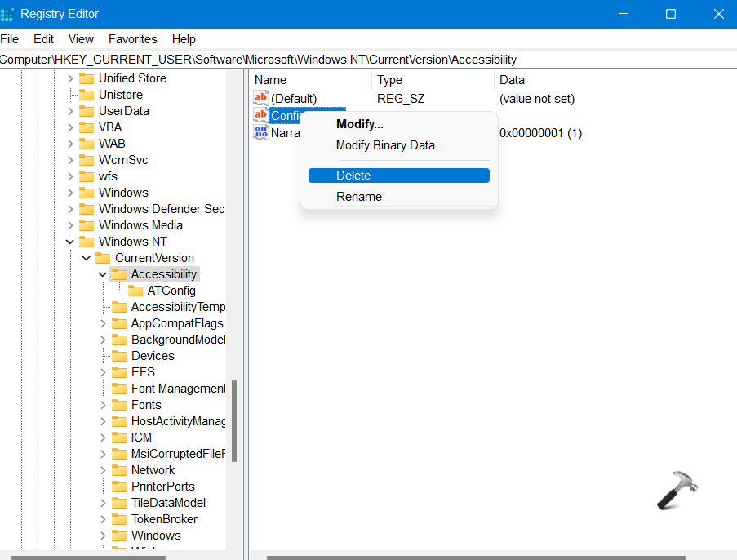Expand the Unified Store key
Image resolution: width=737 pixels, height=560 pixels.
pyautogui.click(x=70, y=78)
